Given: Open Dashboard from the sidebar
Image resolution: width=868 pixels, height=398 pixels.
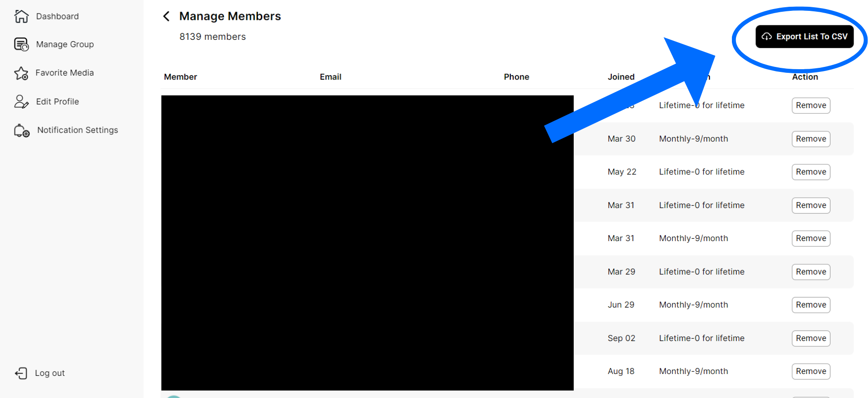Looking at the screenshot, I should [x=57, y=16].
